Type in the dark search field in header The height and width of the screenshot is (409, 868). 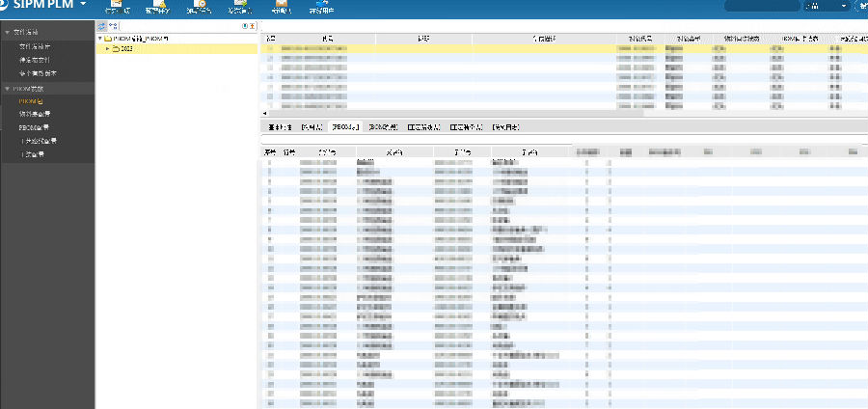(763, 6)
